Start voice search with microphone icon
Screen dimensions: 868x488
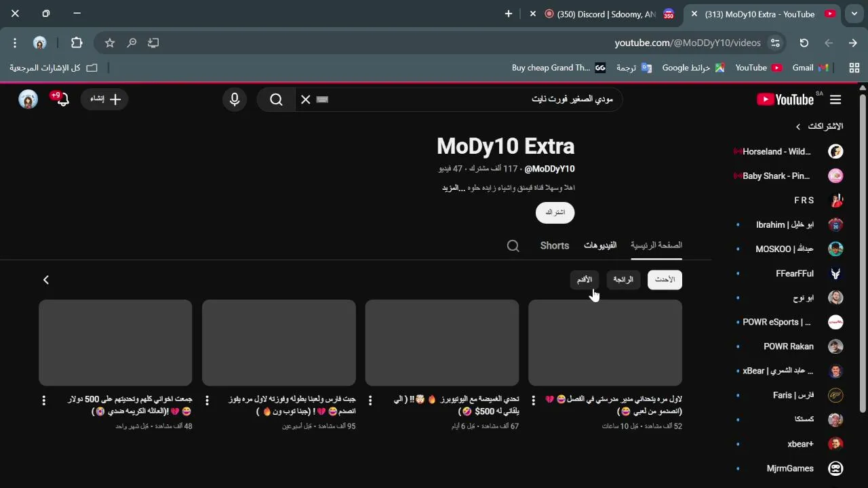(x=235, y=100)
